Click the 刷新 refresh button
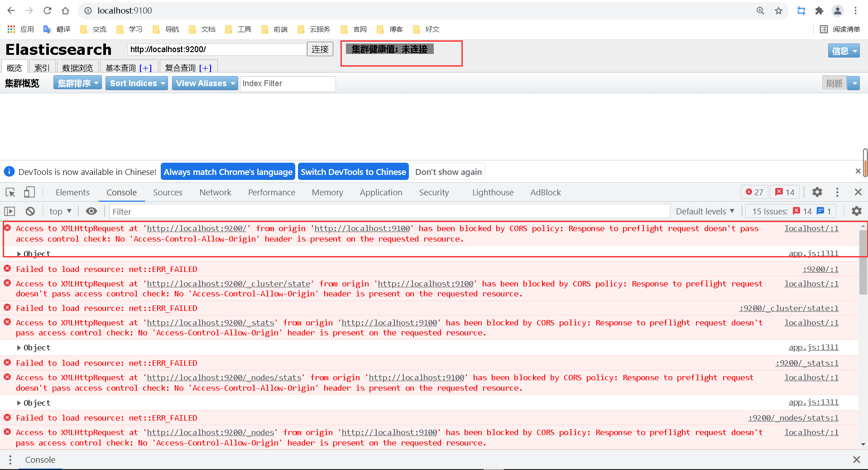The height and width of the screenshot is (470, 868). pyautogui.click(x=834, y=83)
